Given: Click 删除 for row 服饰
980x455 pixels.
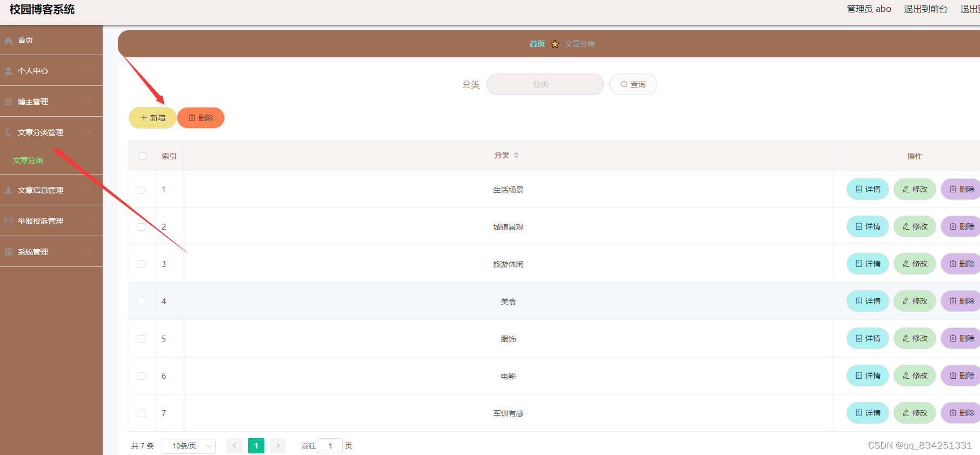Looking at the screenshot, I should tap(961, 338).
